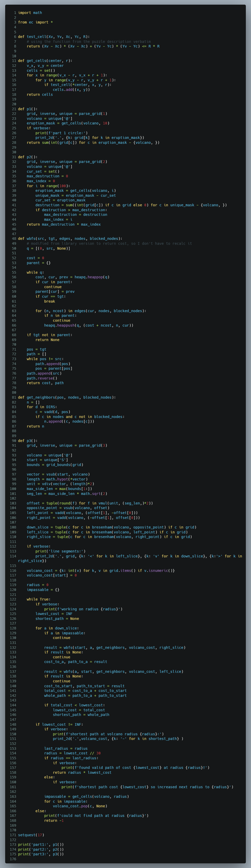
Task: Click 'cost_to_a, path_to_a = result' line
Action: pos(76,662)
